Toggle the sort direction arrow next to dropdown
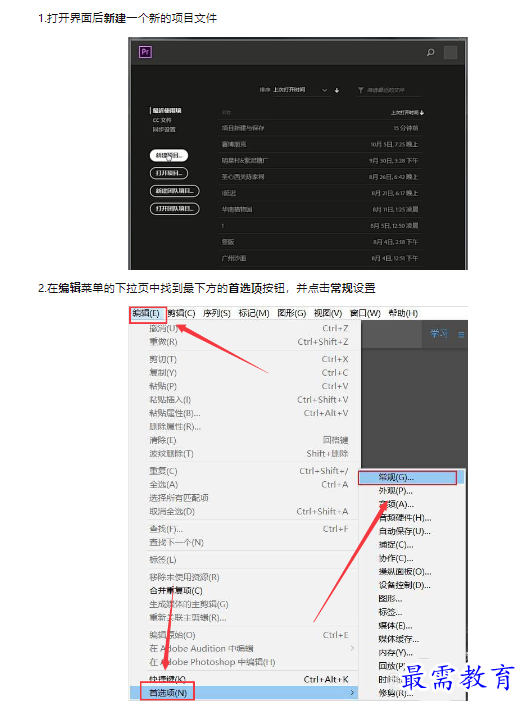The height and width of the screenshot is (709, 523). click(337, 90)
